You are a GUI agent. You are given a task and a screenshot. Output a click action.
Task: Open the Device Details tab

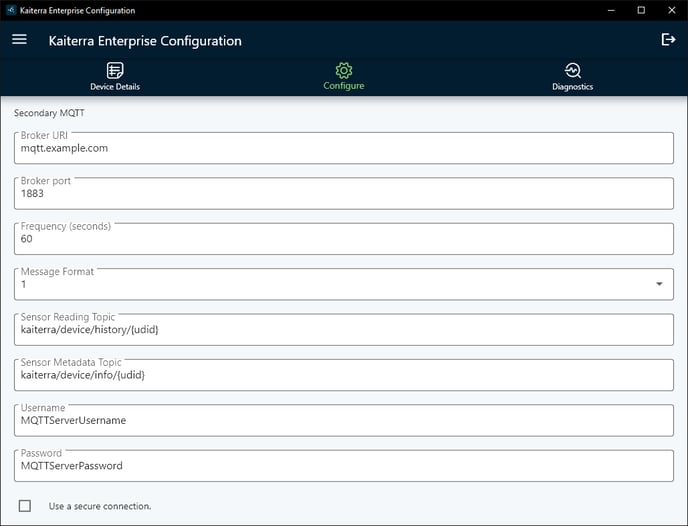(115, 77)
